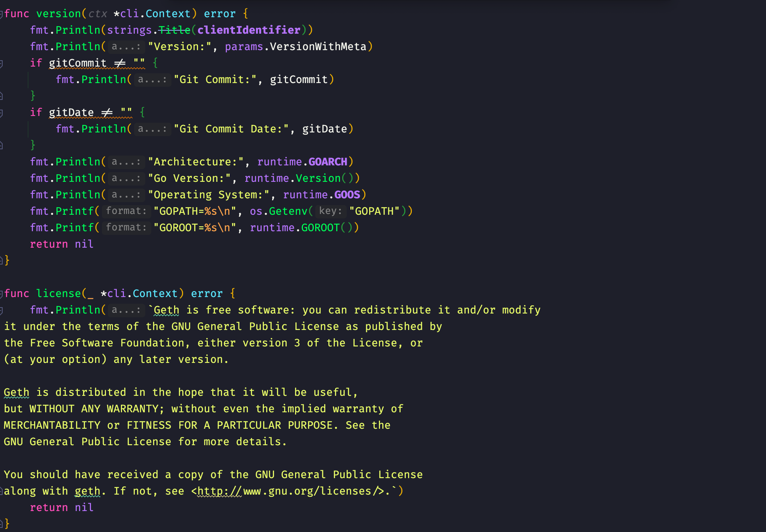Fold the multi-line Geth license string
Viewport: 766px width, 532px height.
click(x=1, y=310)
